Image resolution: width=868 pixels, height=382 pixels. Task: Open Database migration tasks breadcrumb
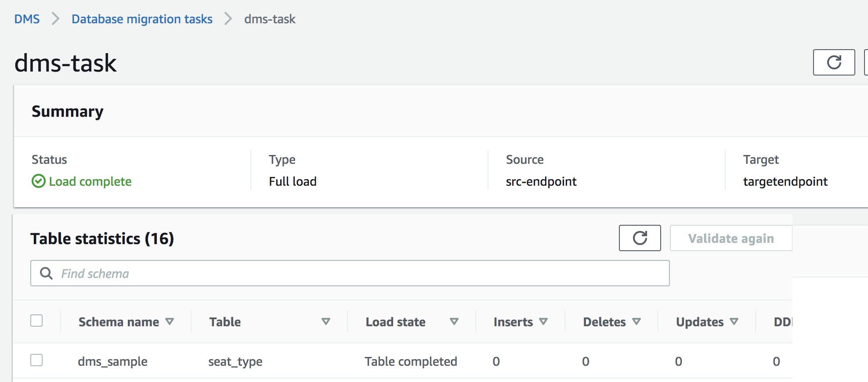(142, 19)
